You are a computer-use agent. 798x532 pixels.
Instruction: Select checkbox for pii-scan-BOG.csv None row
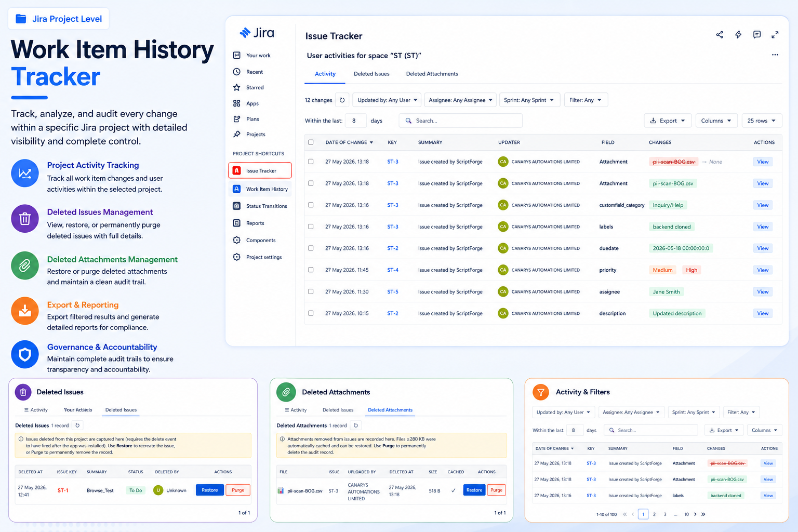tap(311, 162)
